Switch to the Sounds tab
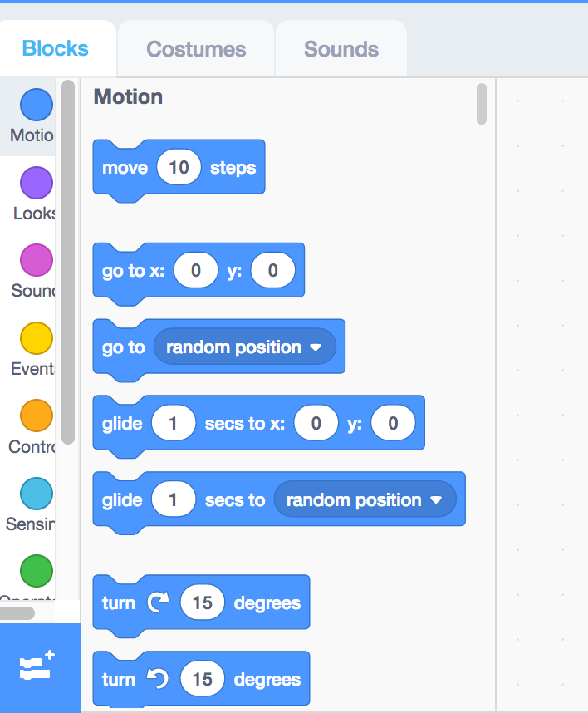Image resolution: width=588 pixels, height=713 pixels. click(x=341, y=48)
